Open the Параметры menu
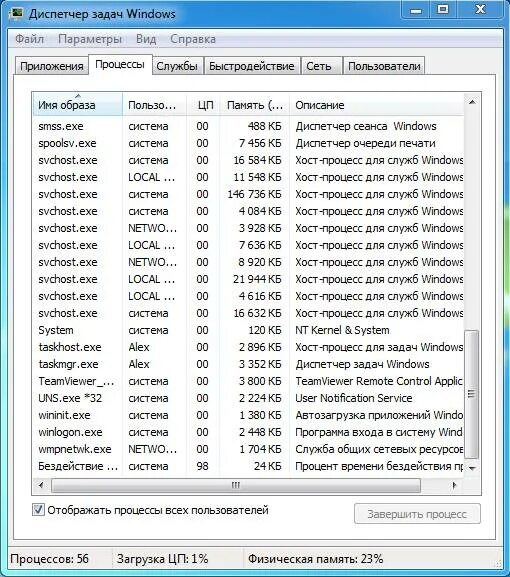510x577 pixels. click(x=90, y=39)
